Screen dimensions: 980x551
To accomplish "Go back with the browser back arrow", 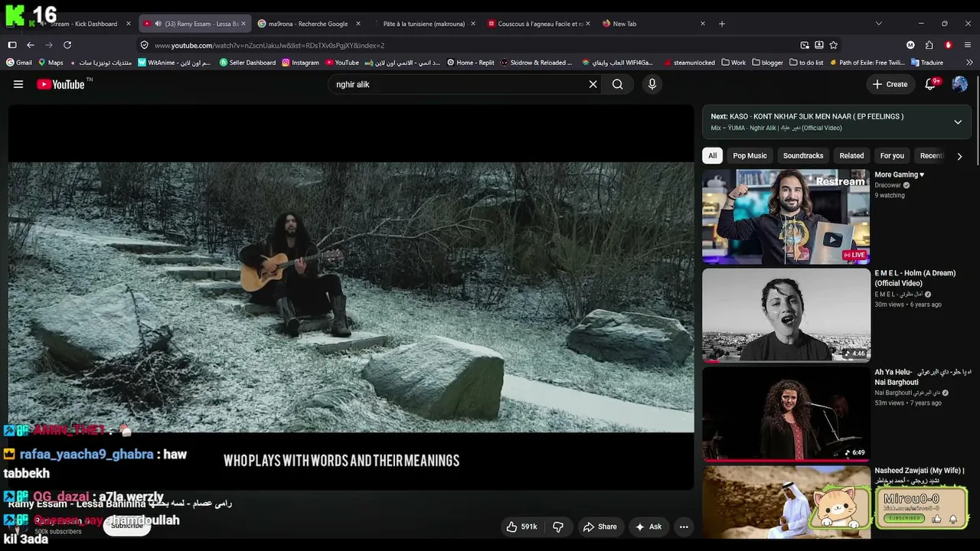I will tap(31, 45).
